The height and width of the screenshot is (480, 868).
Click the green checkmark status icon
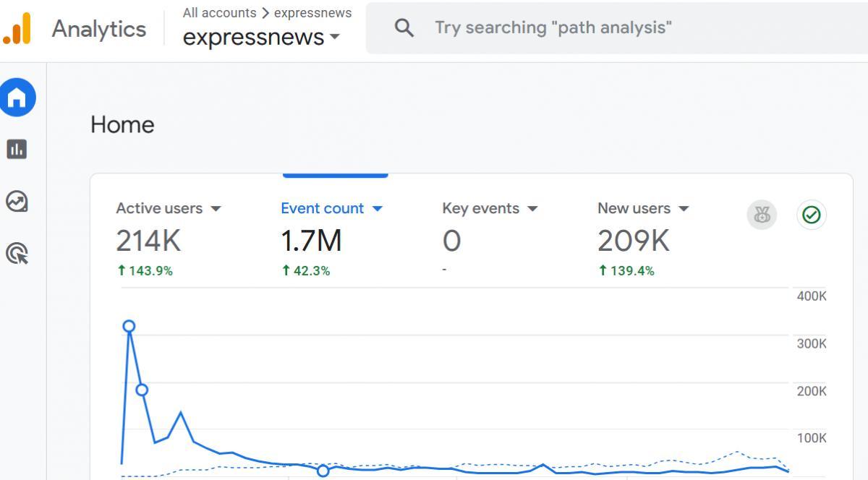click(812, 215)
